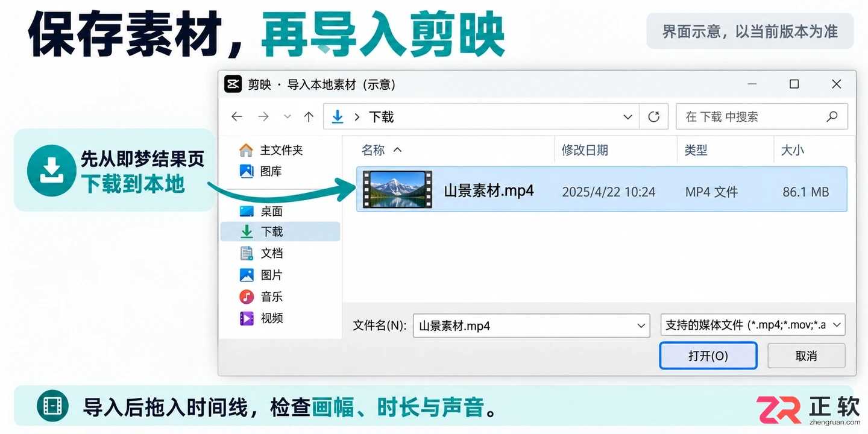Screen dimensions: 868x434
Task: Click the 86.1 MB size cell
Action: [806, 192]
